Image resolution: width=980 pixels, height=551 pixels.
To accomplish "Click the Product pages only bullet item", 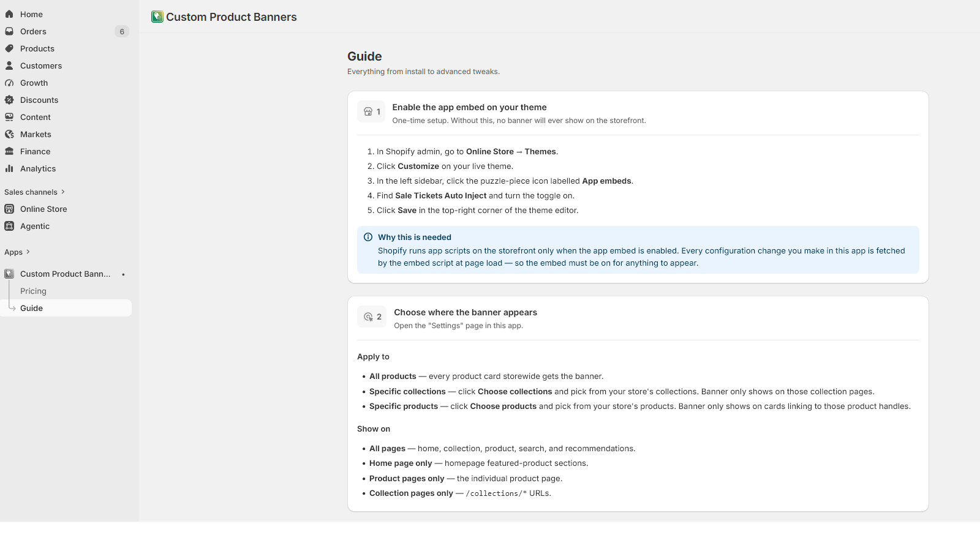I will [466, 479].
